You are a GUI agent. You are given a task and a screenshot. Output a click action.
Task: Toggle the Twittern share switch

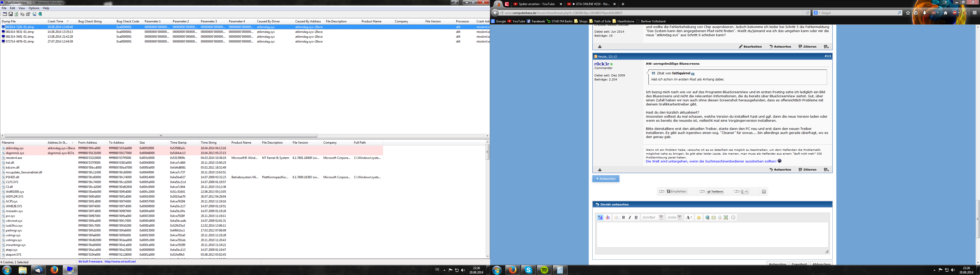point(702,192)
